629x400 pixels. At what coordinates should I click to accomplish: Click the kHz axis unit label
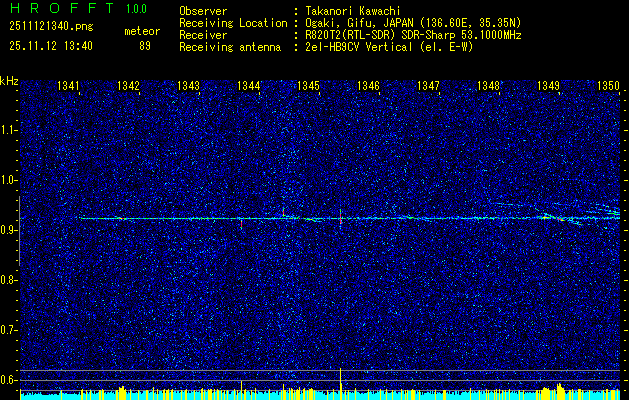9,81
